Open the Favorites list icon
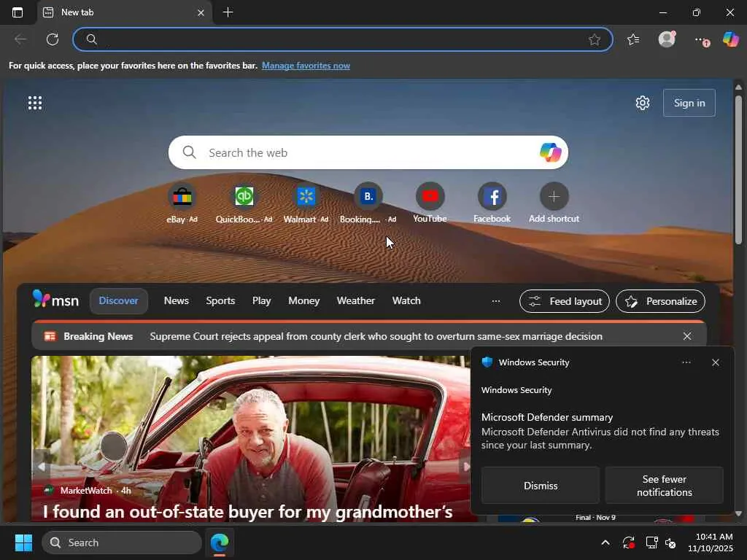This screenshot has width=747, height=560. tap(633, 39)
